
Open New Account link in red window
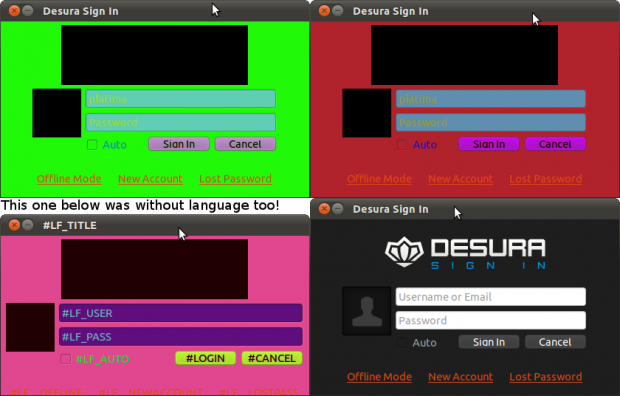click(460, 179)
